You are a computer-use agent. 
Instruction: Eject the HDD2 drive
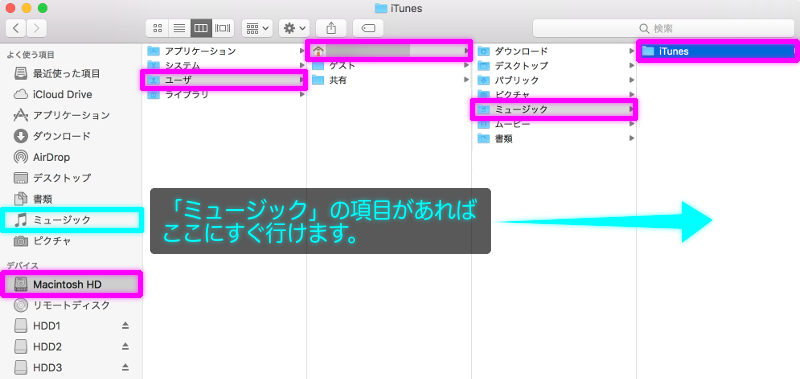point(126,347)
